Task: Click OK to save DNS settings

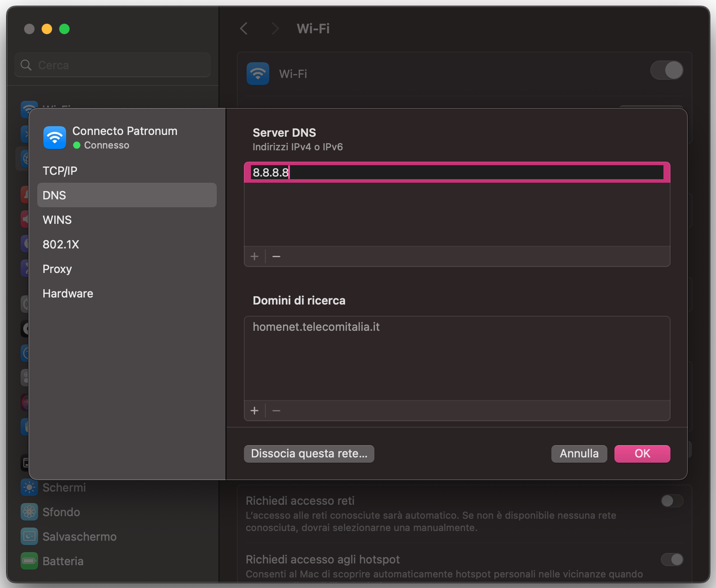Action: tap(642, 453)
